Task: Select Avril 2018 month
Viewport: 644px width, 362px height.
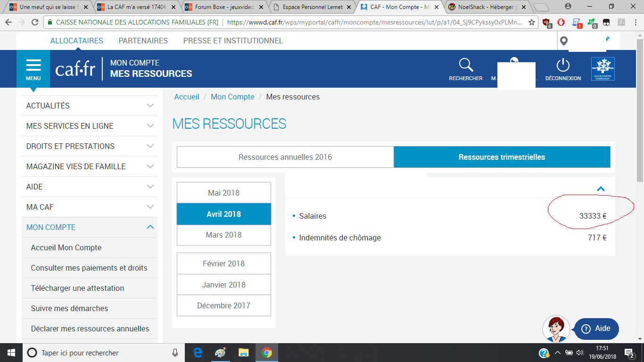Action: (x=224, y=214)
